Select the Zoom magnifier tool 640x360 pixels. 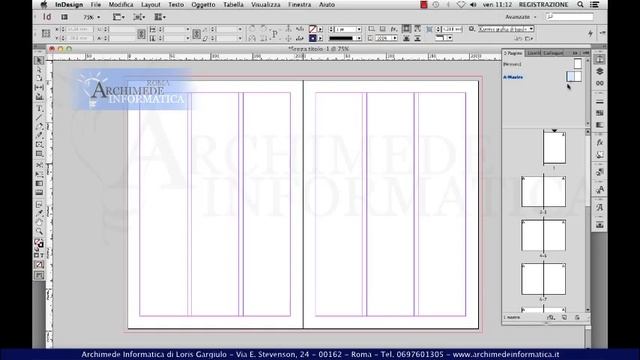tap(39, 231)
